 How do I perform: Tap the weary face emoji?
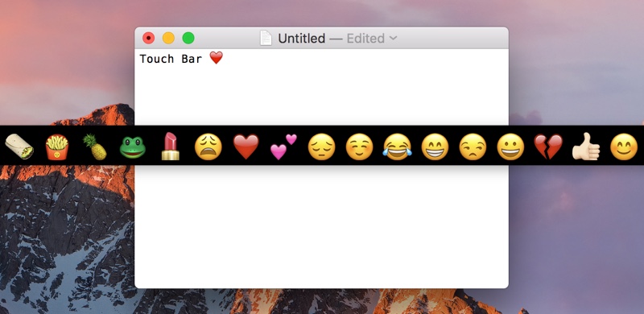tap(208, 147)
